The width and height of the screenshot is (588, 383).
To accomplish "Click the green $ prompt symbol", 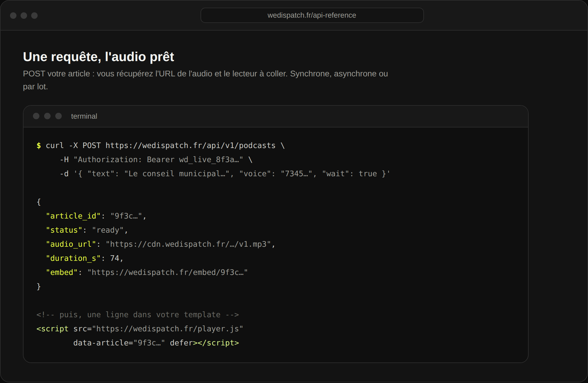I will pyautogui.click(x=39, y=146).
